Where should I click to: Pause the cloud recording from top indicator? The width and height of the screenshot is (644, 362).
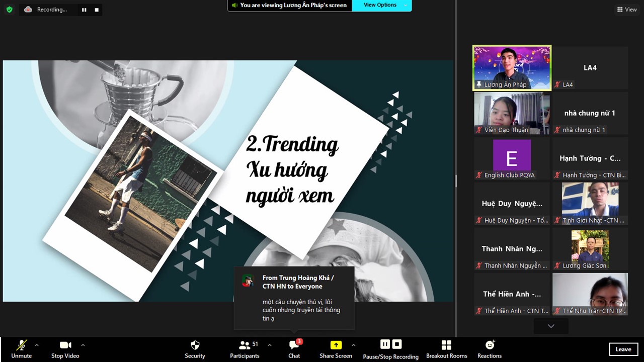pyautogui.click(x=84, y=10)
